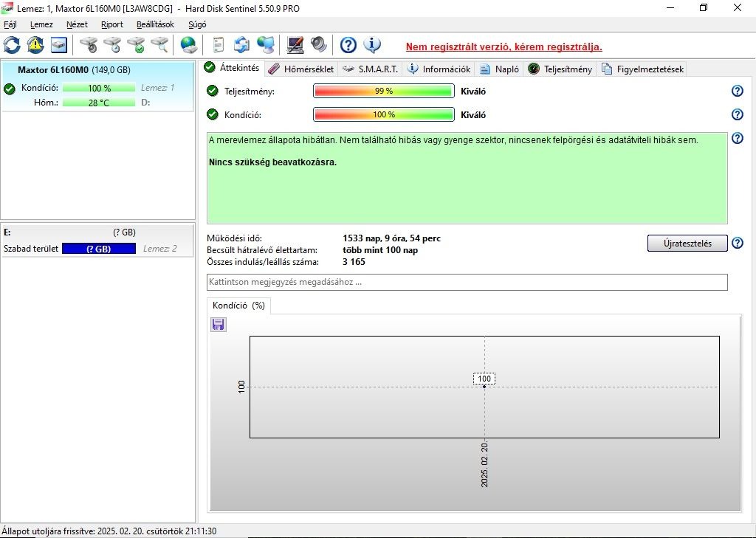756x538 pixels.
Task: Open the Lemez menu
Action: (41, 24)
